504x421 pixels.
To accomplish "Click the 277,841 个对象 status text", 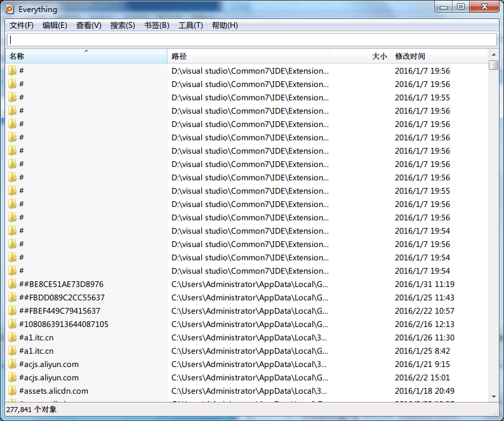I will (32, 410).
